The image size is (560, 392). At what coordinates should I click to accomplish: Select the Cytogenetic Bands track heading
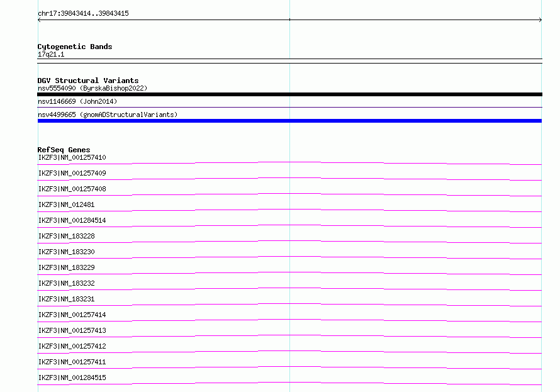click(x=75, y=47)
